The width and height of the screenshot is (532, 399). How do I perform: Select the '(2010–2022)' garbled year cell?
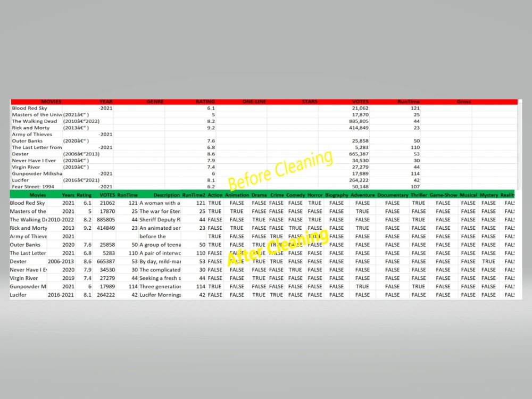(x=81, y=121)
